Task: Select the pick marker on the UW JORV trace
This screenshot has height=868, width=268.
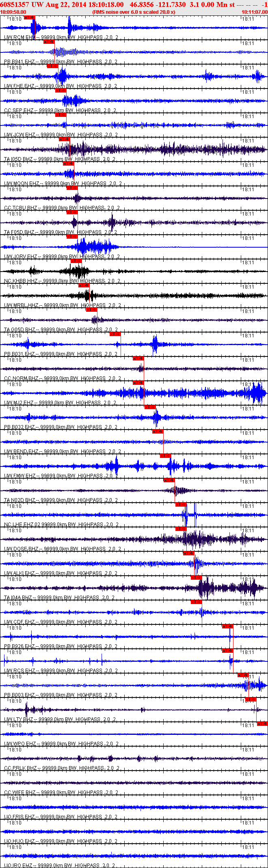Action: pyautogui.click(x=72, y=237)
